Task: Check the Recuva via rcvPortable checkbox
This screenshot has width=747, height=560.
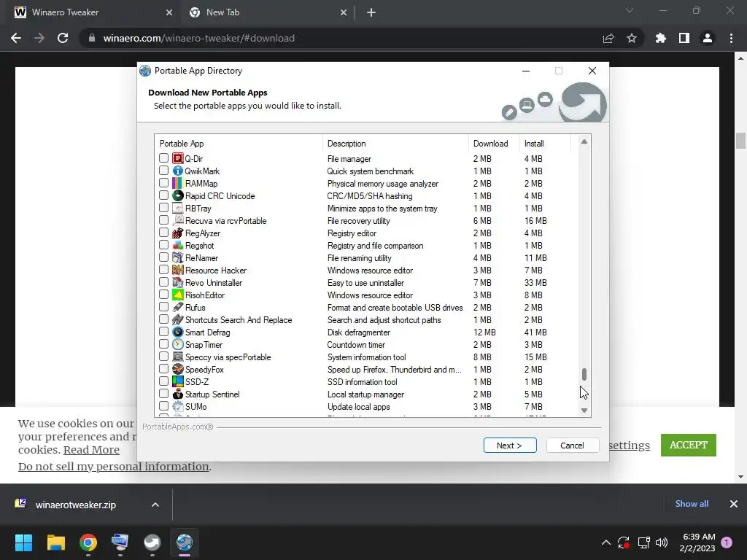Action: point(164,219)
